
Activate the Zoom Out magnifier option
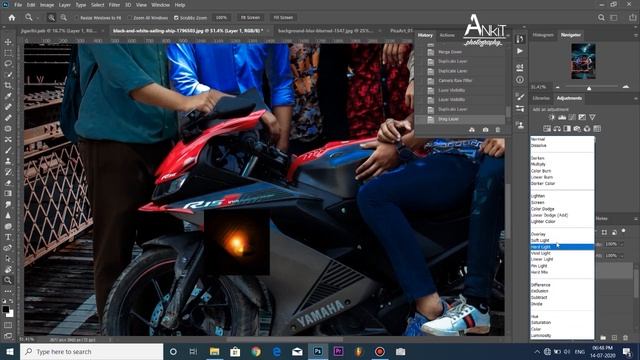pos(64,18)
